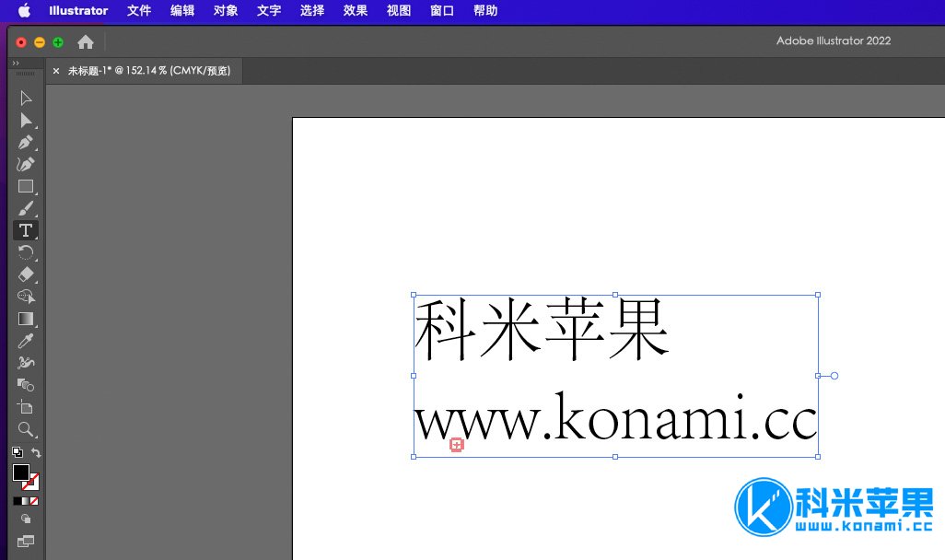
Task: Click the Default Fill and Stroke icon
Action: click(17, 452)
